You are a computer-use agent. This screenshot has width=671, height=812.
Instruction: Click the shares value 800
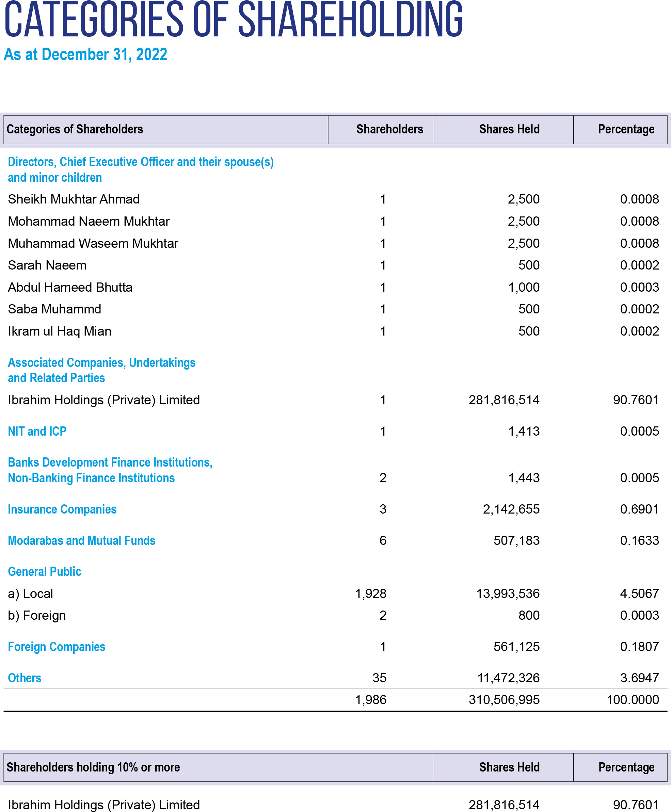click(x=529, y=616)
